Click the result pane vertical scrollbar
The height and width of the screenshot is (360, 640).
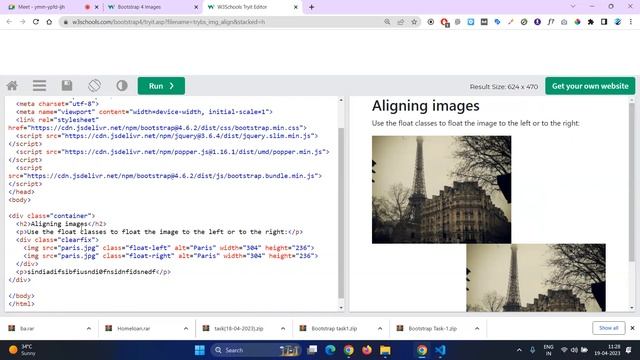click(632, 182)
